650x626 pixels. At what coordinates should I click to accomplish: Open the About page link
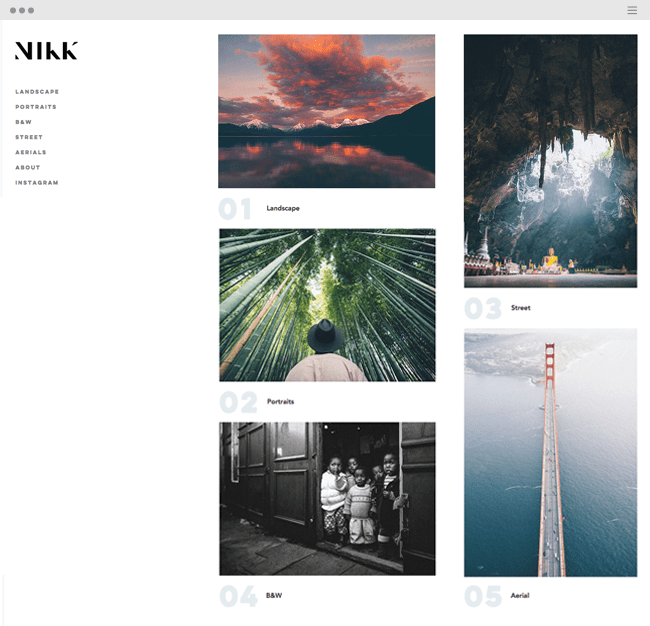coord(28,167)
